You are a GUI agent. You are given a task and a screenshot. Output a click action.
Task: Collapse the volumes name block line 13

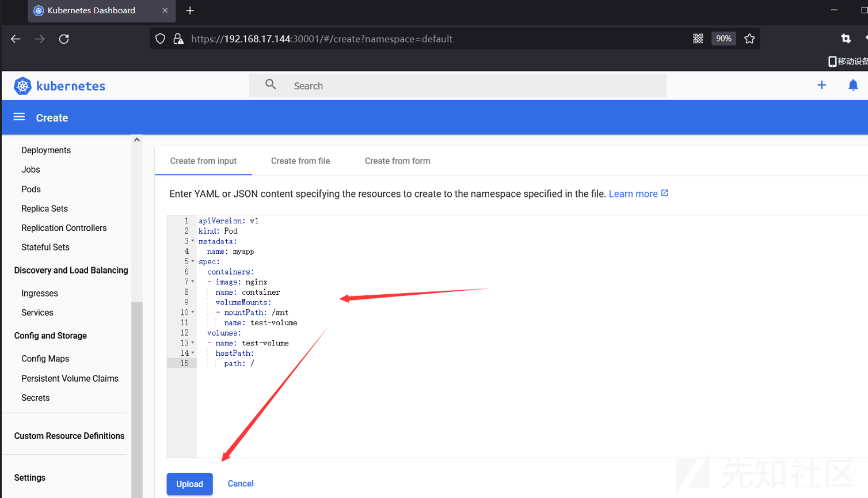point(193,343)
